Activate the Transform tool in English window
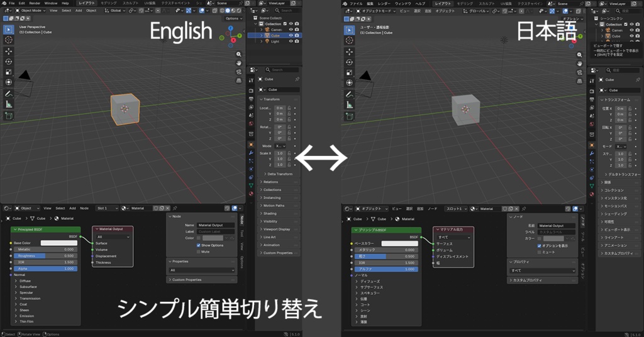The height and width of the screenshot is (337, 644). point(8,82)
